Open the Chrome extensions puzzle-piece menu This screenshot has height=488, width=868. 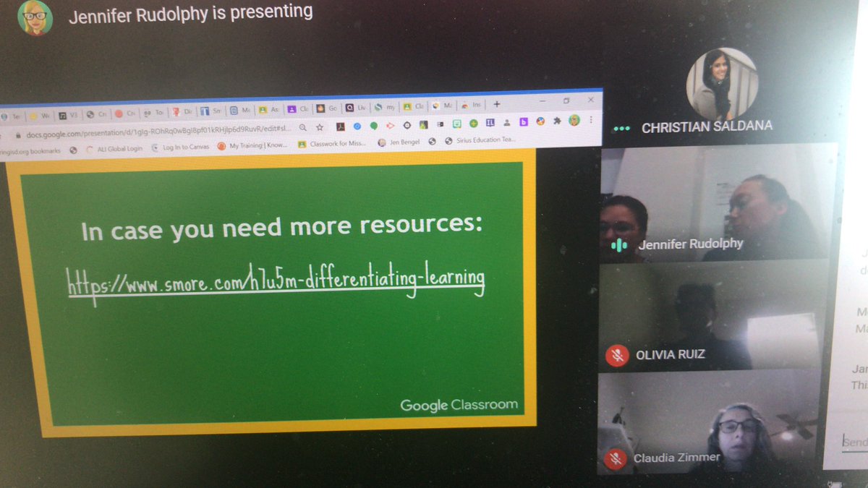(557, 121)
